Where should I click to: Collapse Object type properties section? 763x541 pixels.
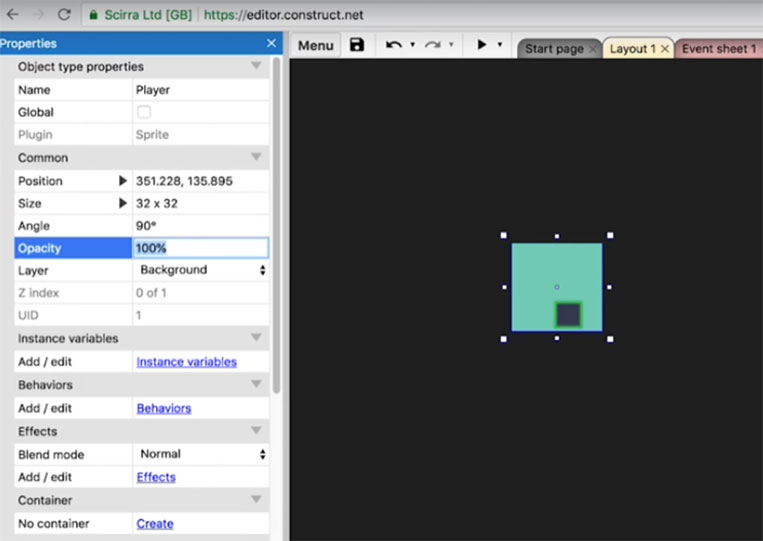pyautogui.click(x=256, y=65)
